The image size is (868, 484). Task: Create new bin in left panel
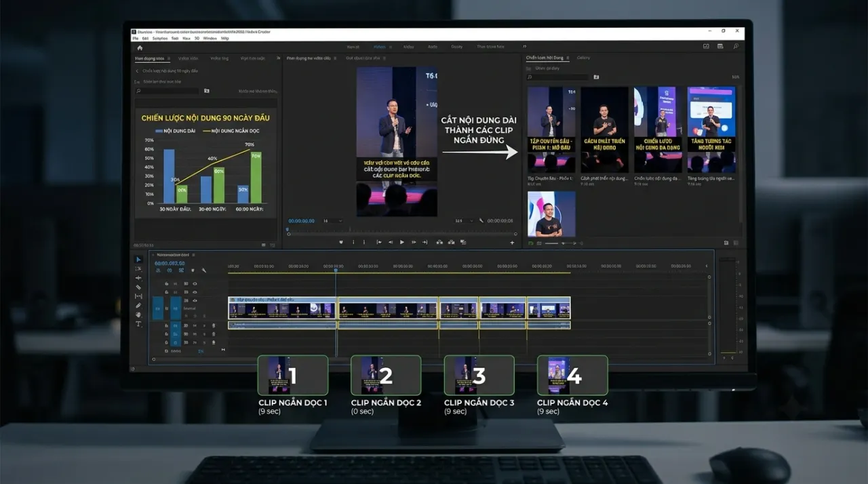click(207, 91)
